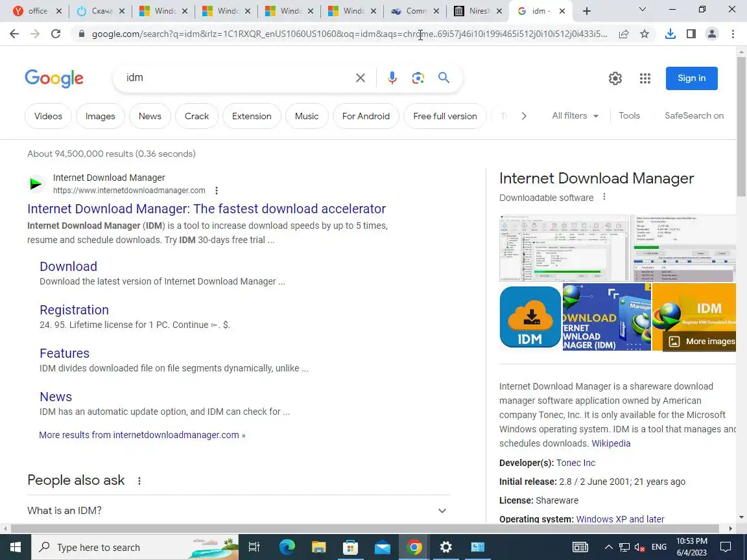Click blue IDM cloud logo thumbnail
Image resolution: width=747 pixels, height=560 pixels.
coord(530,317)
